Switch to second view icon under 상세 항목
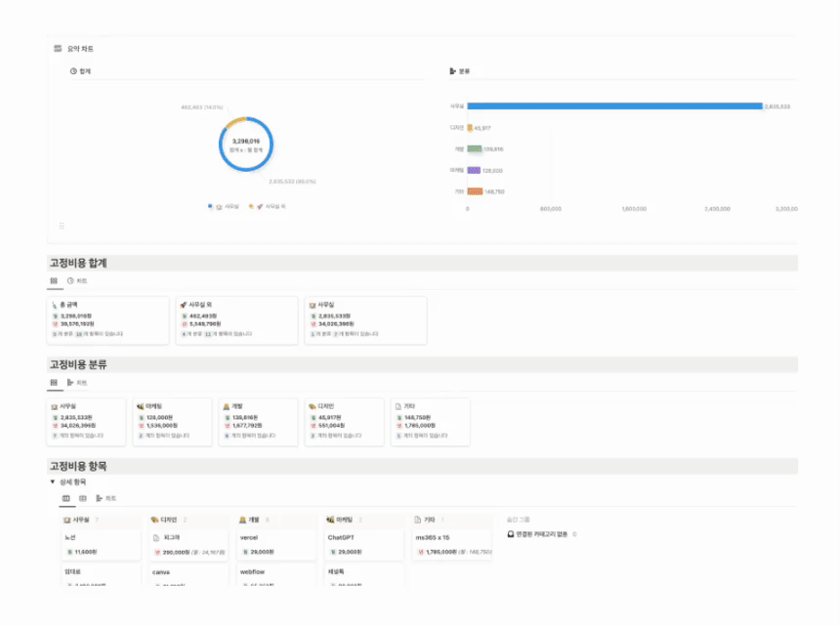 [82, 498]
